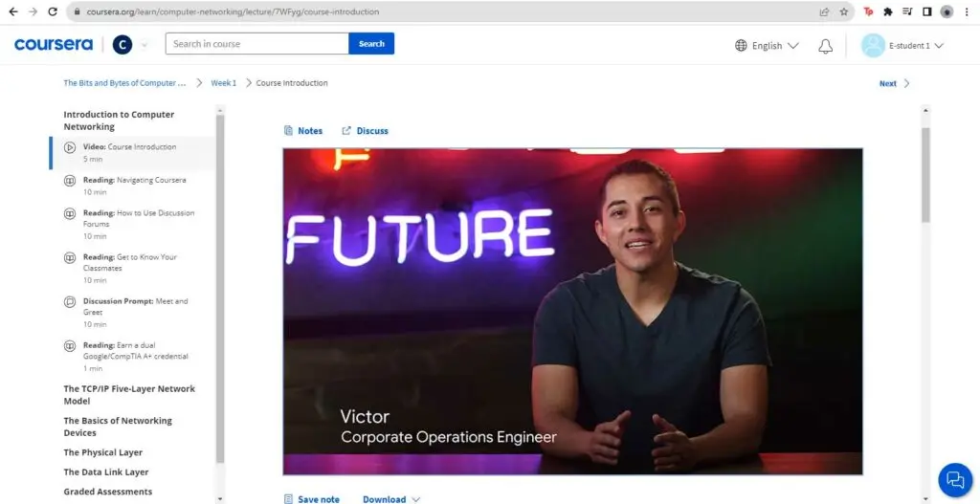Go to the Week 1 breadcrumb link
Image resolution: width=980 pixels, height=504 pixels.
(x=224, y=83)
